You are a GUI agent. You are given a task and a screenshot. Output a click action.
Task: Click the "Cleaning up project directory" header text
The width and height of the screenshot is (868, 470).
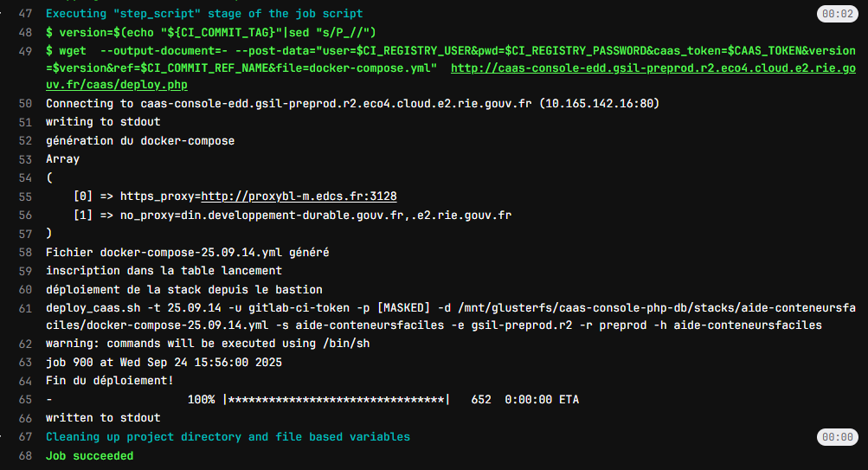click(x=228, y=437)
